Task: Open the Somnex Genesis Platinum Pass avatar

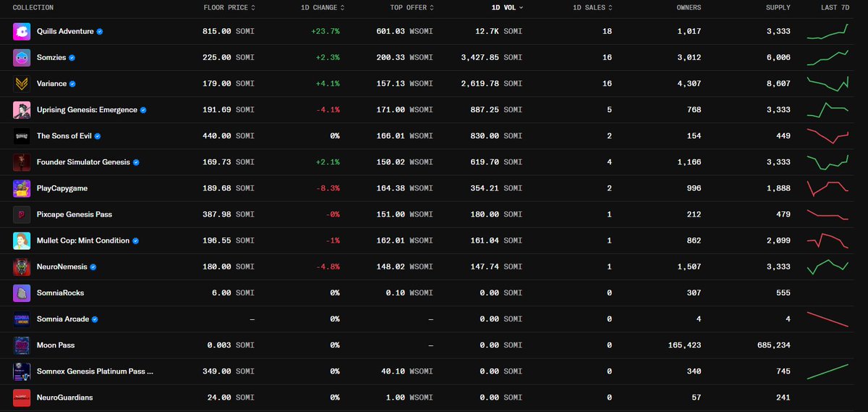Action: pos(22,371)
